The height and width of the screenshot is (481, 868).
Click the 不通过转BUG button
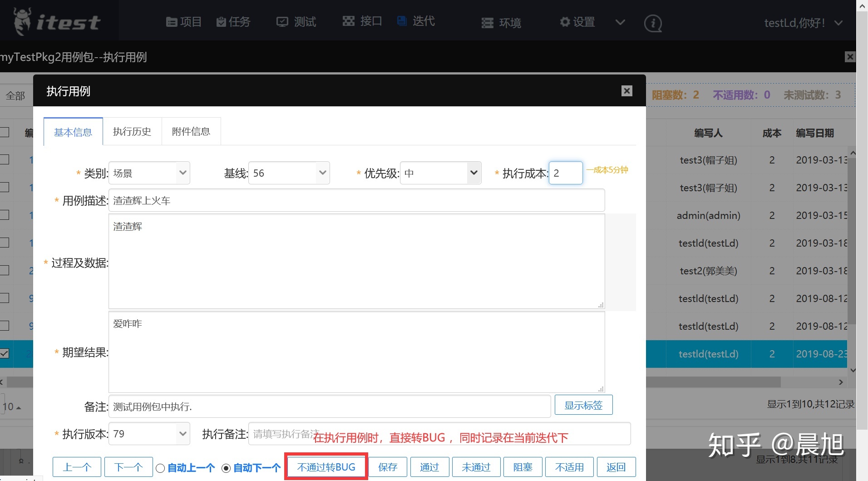[x=326, y=467]
